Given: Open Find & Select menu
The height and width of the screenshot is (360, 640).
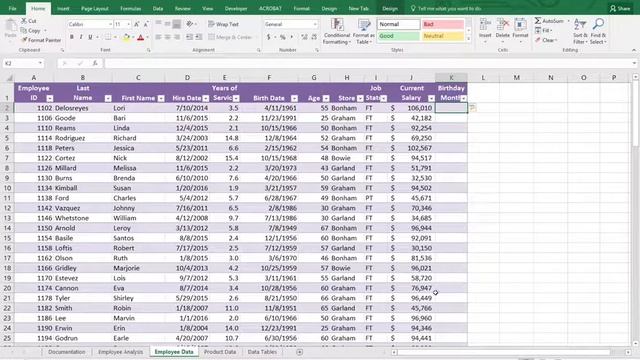Looking at the screenshot, I should click(x=598, y=31).
